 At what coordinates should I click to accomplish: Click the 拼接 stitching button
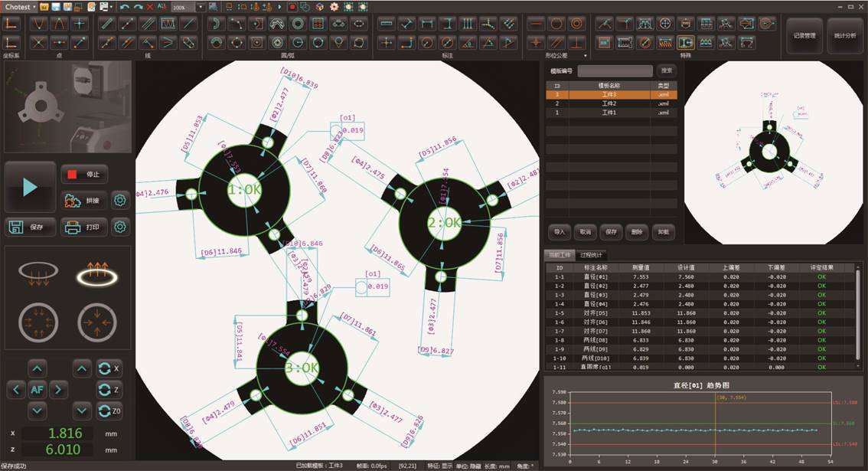pyautogui.click(x=84, y=201)
